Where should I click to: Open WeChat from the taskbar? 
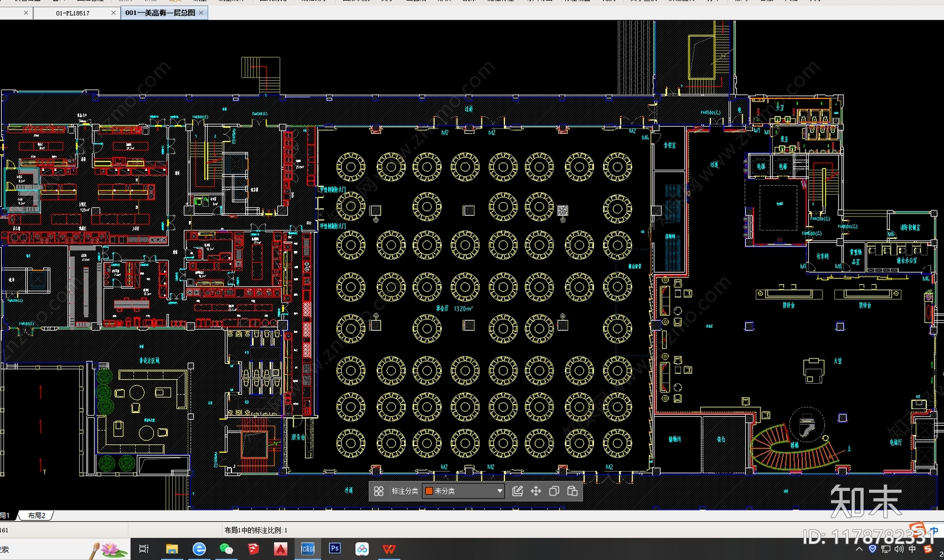pos(226,549)
